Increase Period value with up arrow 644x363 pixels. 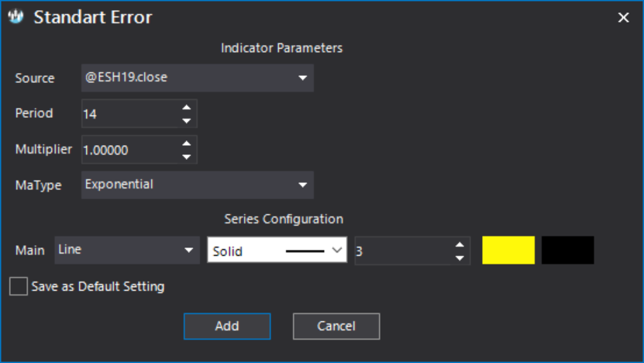pyautogui.click(x=187, y=107)
